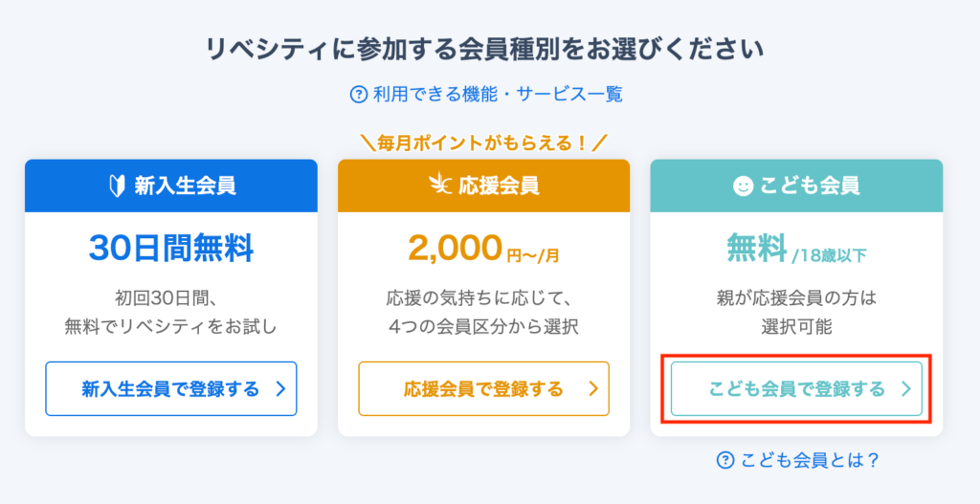Viewport: 980px width, 504px height.
Task: Click the 毎月ポイントがもらえる！ banner text
Action: pyautogui.click(x=483, y=143)
